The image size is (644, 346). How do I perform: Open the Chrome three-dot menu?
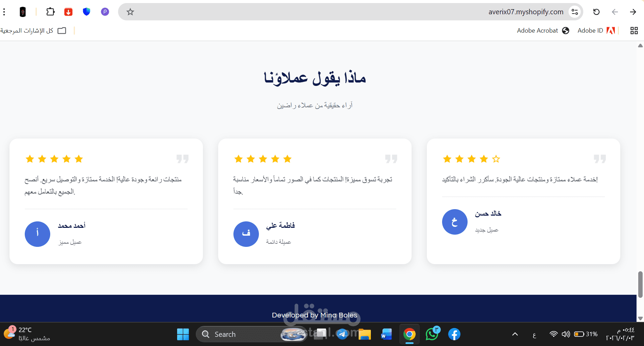pos(4,12)
